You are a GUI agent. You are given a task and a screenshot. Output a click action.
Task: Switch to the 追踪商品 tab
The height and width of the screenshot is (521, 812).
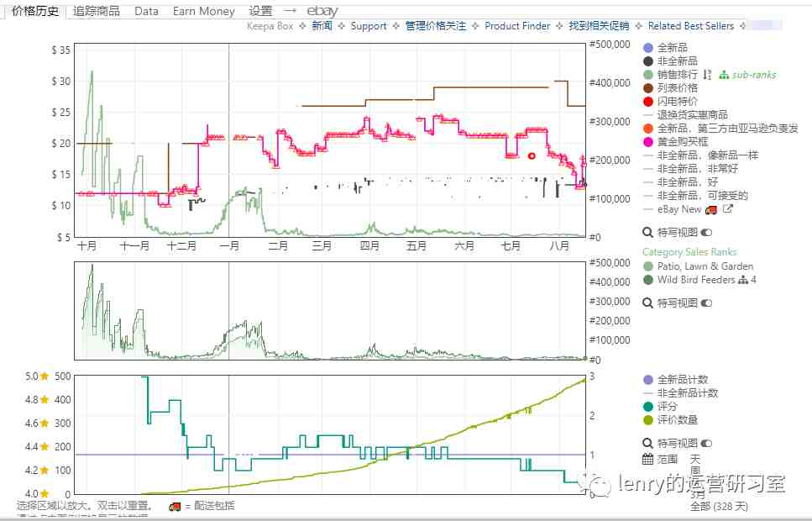click(97, 11)
